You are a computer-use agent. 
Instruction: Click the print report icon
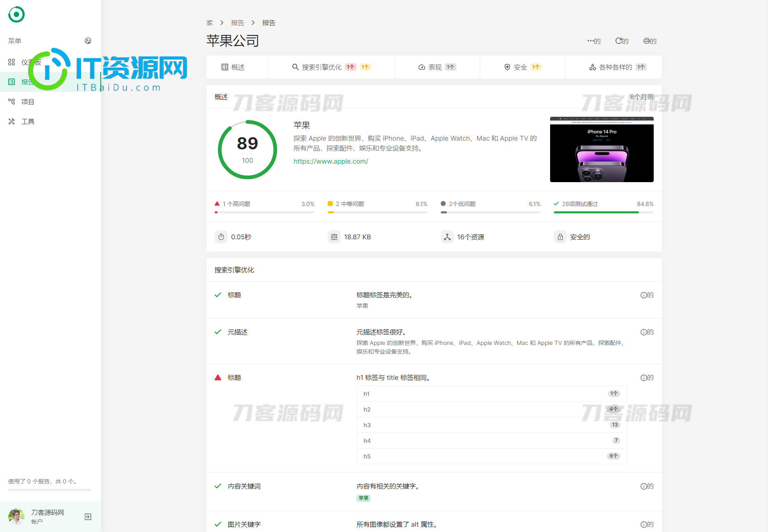(x=650, y=41)
